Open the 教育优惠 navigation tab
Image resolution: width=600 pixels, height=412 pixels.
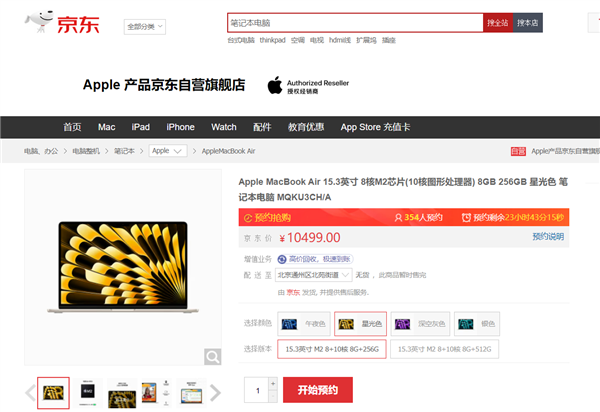coord(306,127)
